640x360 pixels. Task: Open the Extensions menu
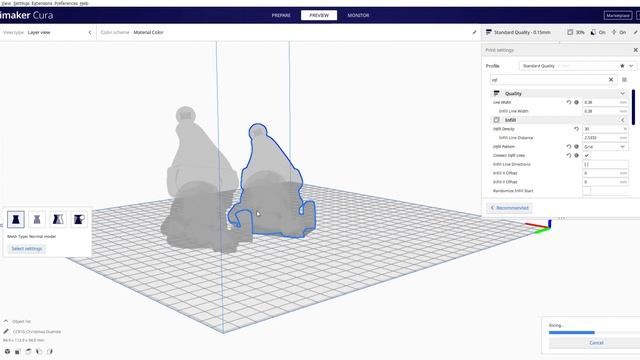[42, 3]
